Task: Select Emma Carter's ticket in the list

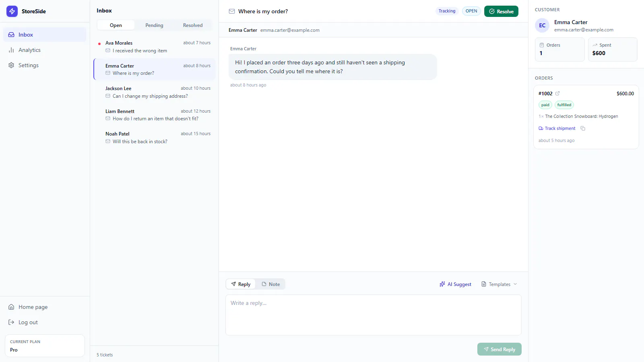Action: (155, 69)
